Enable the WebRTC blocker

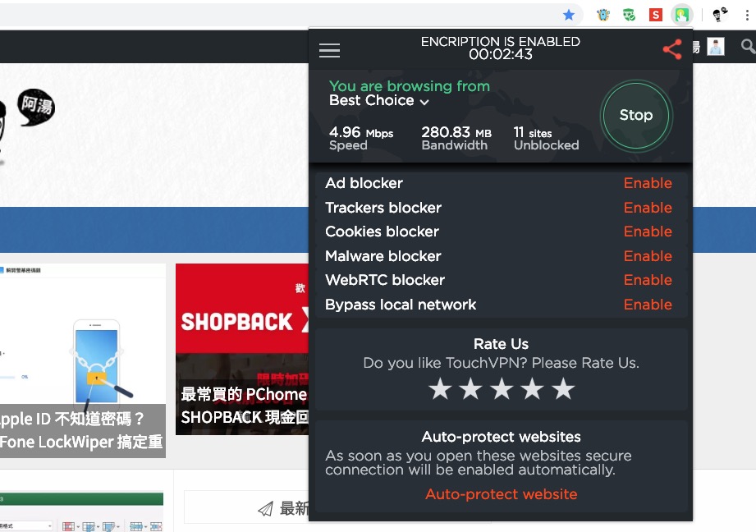(648, 280)
